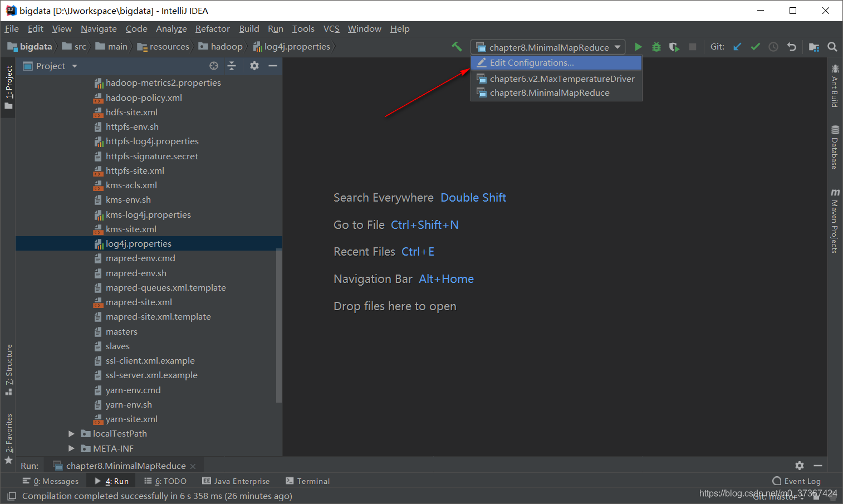Commit changes with the green checkmark icon
This screenshot has height=504, width=843.
click(x=755, y=47)
